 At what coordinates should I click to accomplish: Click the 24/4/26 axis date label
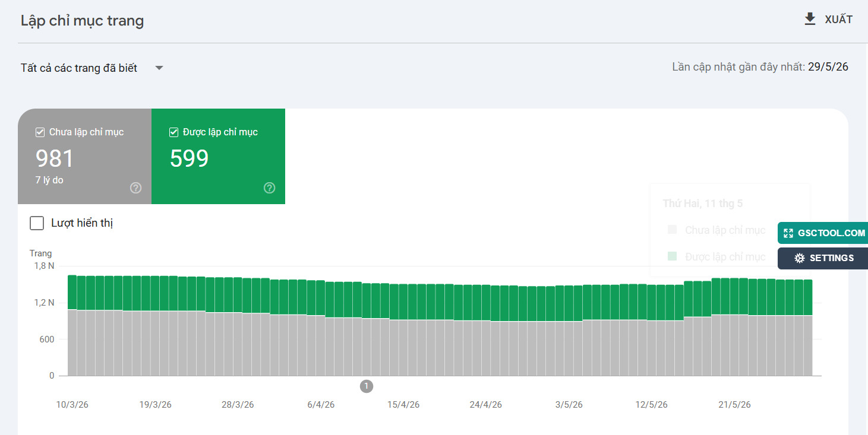[x=486, y=405]
